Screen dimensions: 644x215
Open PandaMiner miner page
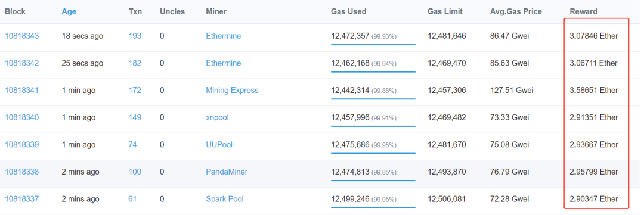[x=227, y=172]
